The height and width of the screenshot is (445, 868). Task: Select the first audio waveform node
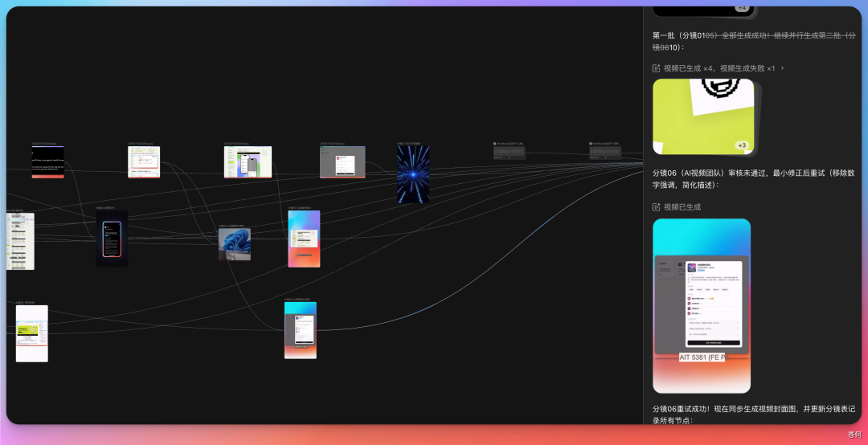(509, 152)
